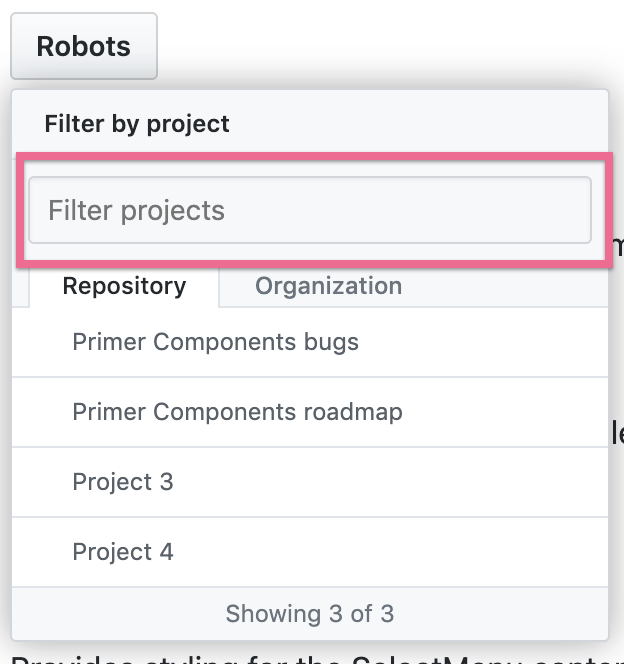Select Primer Components roadmap project
This screenshot has height=664, width=624.
(x=237, y=412)
